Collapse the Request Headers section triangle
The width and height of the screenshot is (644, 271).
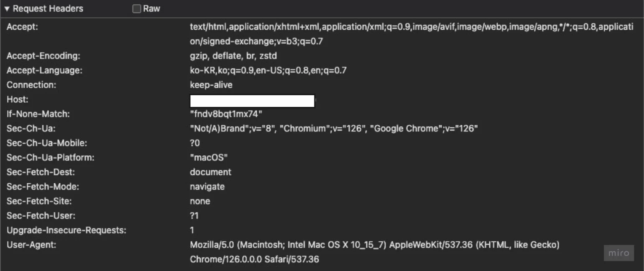(x=7, y=9)
